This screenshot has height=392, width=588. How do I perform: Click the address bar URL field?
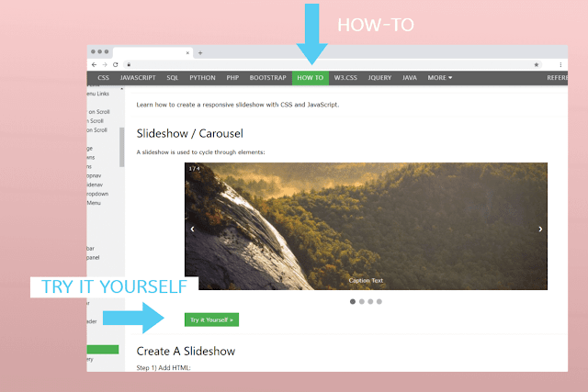point(330,65)
